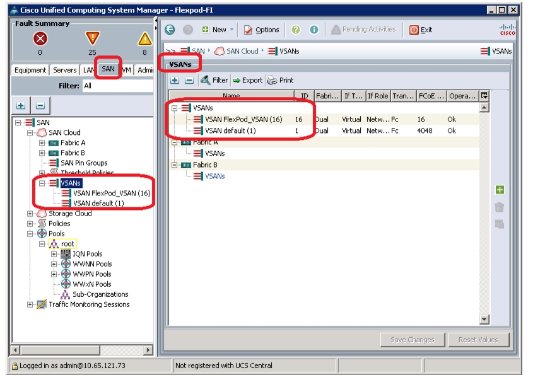This screenshot has height=392, width=545.
Task: Open the New dropdown menu
Action: pos(218,30)
